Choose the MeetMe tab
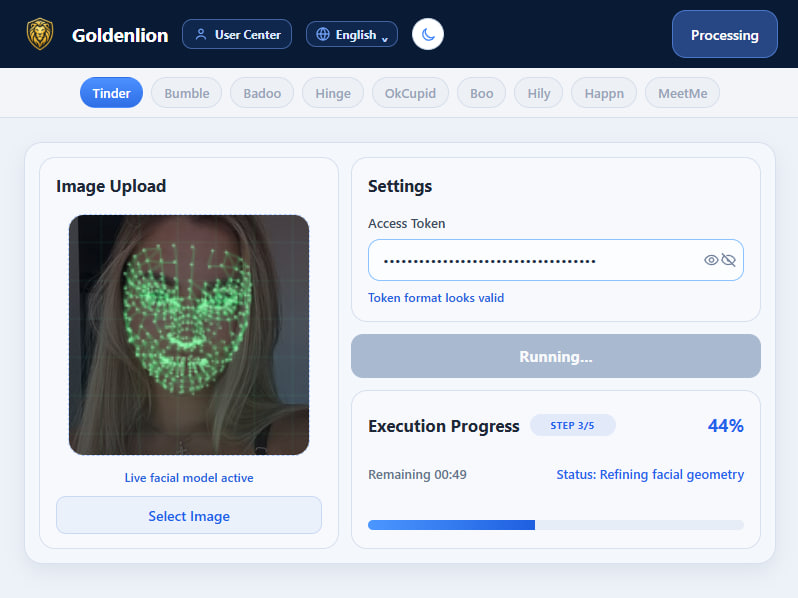This screenshot has height=598, width=798. (682, 93)
